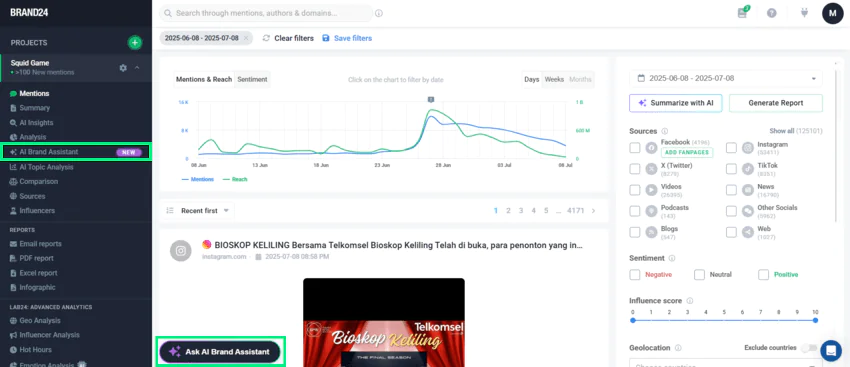Check the Instagram source checkbox
Image resolution: width=850 pixels, height=367 pixels.
[731, 148]
